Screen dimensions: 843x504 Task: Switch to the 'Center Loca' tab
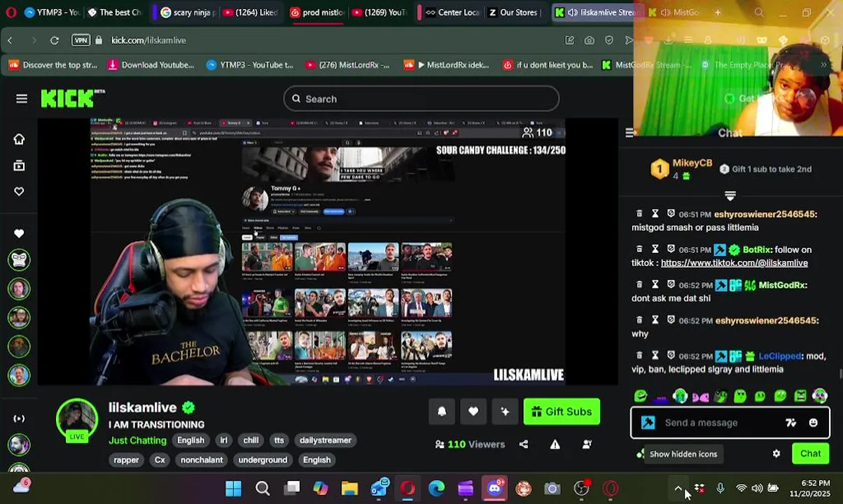pyautogui.click(x=452, y=12)
